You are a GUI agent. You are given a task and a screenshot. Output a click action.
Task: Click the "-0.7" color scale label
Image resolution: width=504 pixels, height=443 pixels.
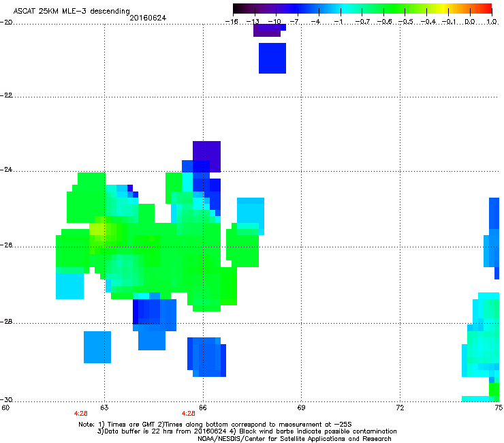pyautogui.click(x=362, y=22)
